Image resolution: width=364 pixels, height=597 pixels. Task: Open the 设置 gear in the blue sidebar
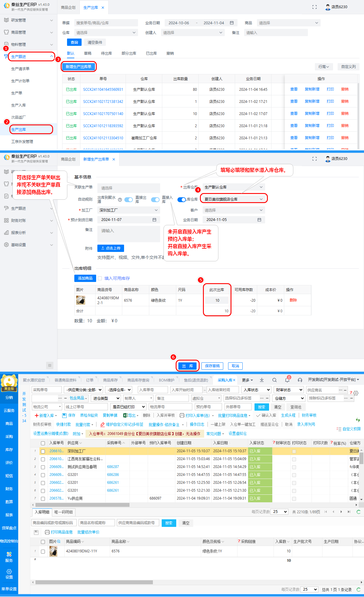9,574
